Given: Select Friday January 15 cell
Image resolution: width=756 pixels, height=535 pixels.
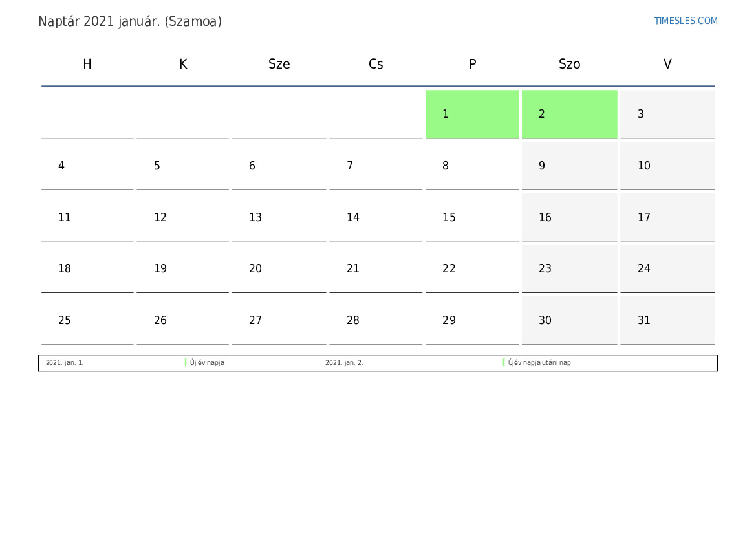Looking at the screenshot, I should point(471,217).
